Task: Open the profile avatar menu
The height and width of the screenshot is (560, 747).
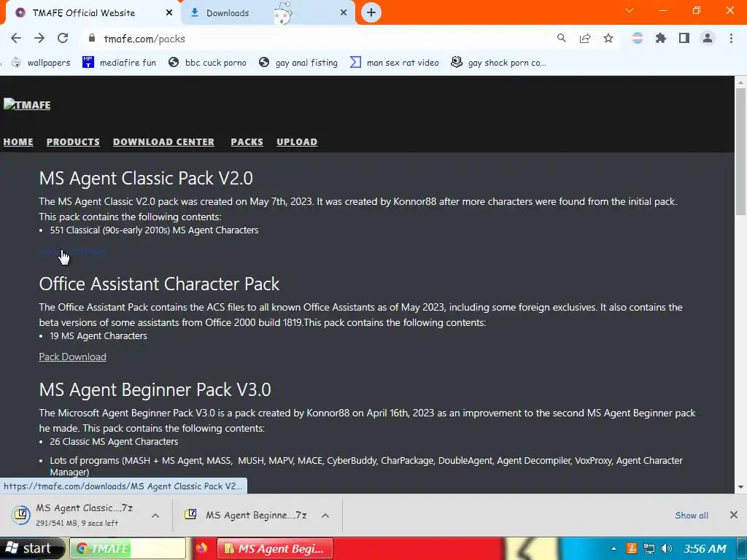Action: coord(708,38)
